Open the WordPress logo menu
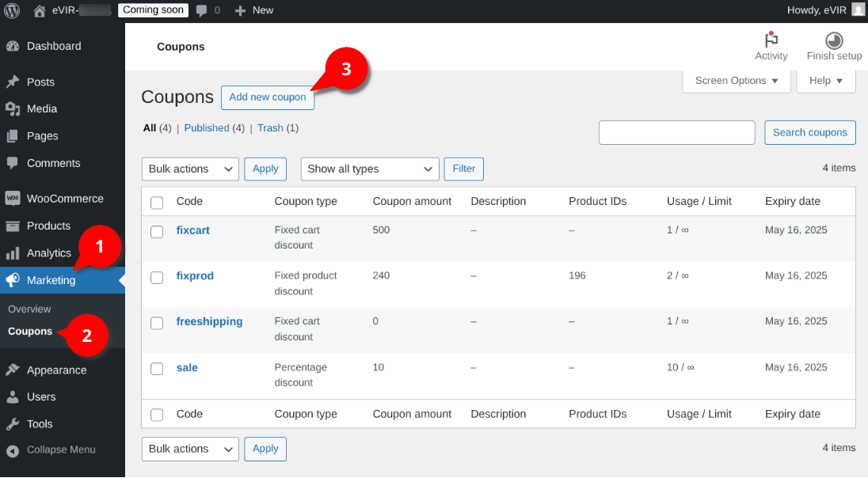The height and width of the screenshot is (478, 868). point(12,10)
